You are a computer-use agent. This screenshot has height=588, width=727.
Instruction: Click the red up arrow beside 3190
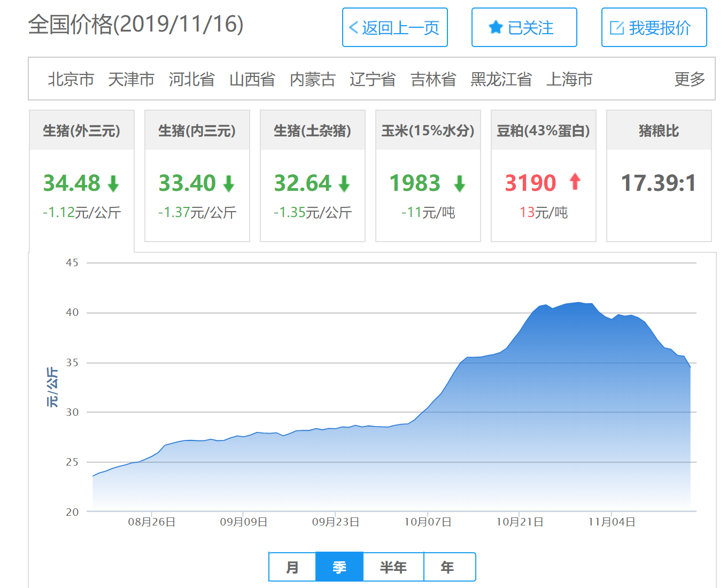[x=575, y=182]
